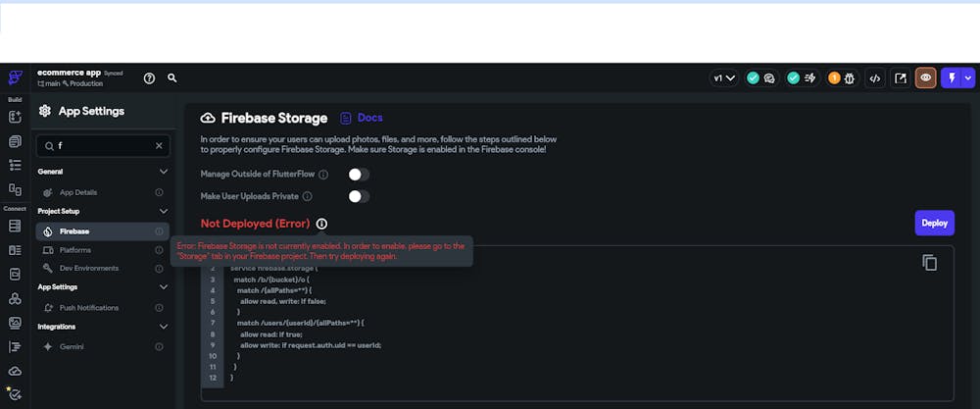Screen dimensions: 980x409
Task: Copy storage rules with the copy icon
Action: [x=930, y=263]
